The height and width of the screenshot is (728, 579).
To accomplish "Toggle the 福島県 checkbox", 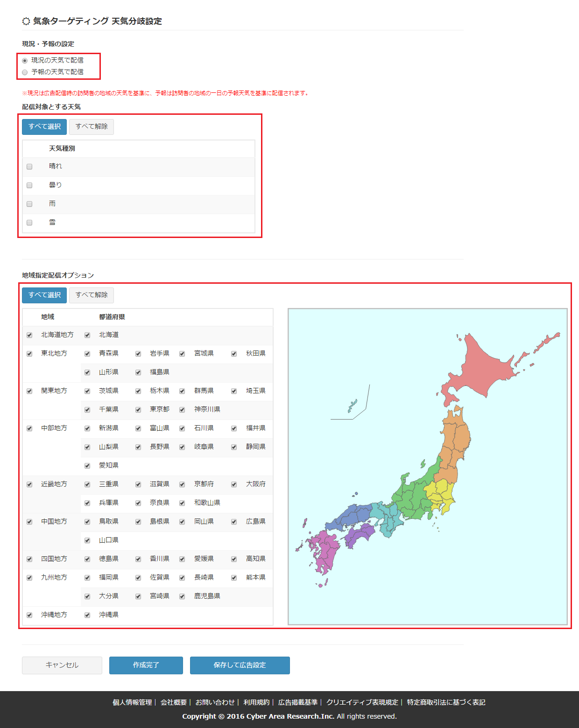I will point(138,372).
